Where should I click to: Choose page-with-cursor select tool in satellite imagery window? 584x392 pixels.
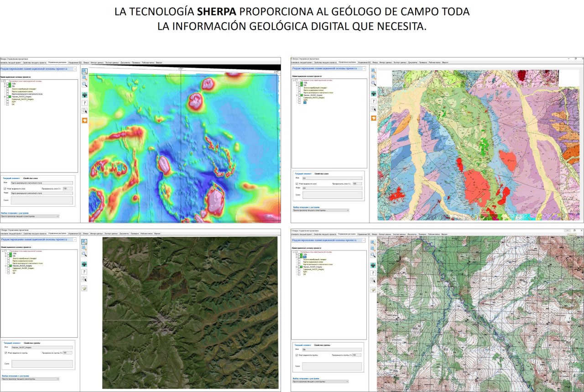click(x=84, y=279)
